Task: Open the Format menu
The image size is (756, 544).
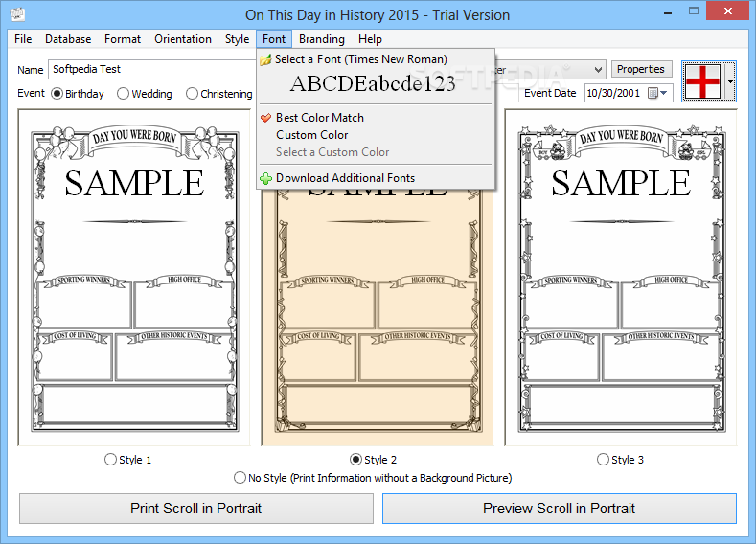Action: (x=123, y=39)
